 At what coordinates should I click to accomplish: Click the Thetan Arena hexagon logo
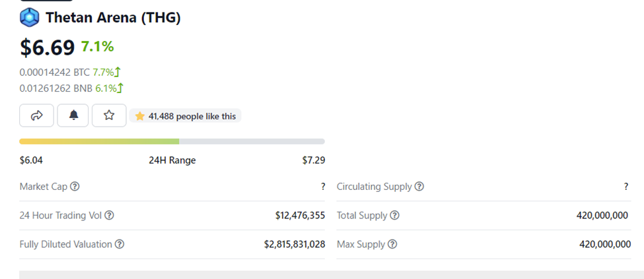(x=30, y=17)
